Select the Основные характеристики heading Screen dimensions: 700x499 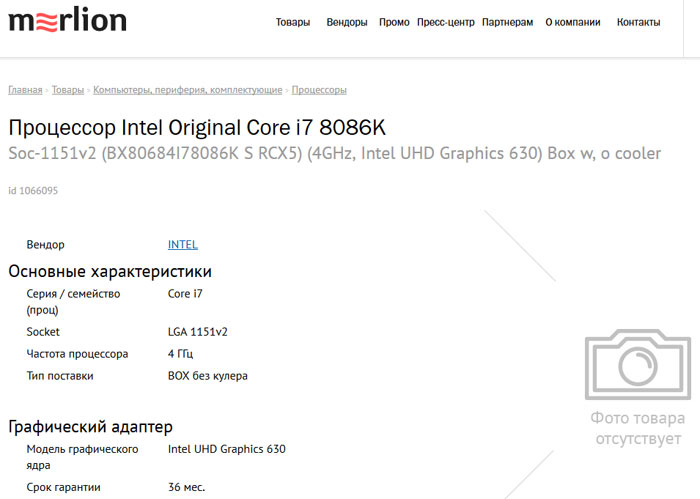pos(110,271)
